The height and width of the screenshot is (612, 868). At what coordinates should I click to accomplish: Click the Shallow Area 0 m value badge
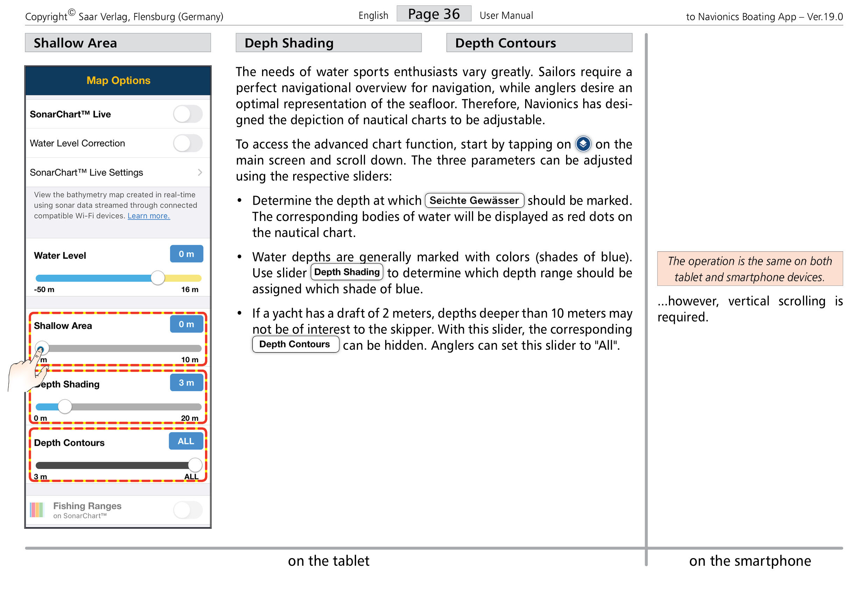(x=186, y=324)
